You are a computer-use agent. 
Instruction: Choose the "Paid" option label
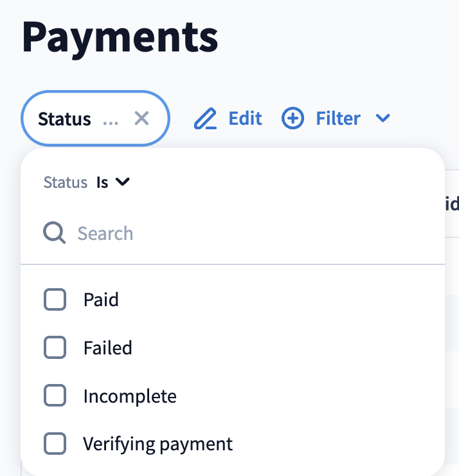pyautogui.click(x=101, y=299)
